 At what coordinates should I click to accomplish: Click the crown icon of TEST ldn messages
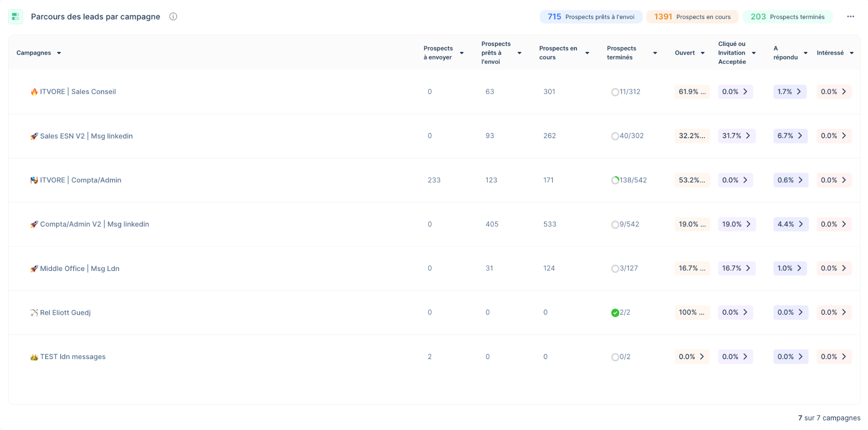pos(34,357)
